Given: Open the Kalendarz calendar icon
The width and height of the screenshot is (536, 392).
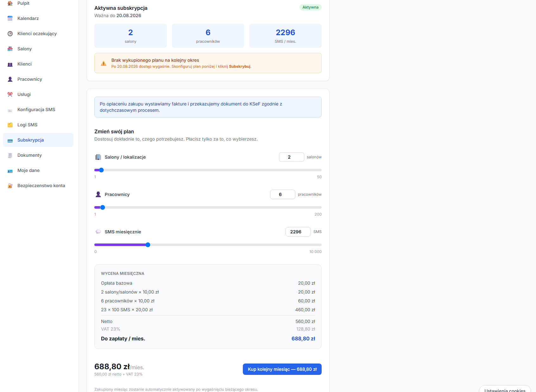Looking at the screenshot, I should [10, 18].
